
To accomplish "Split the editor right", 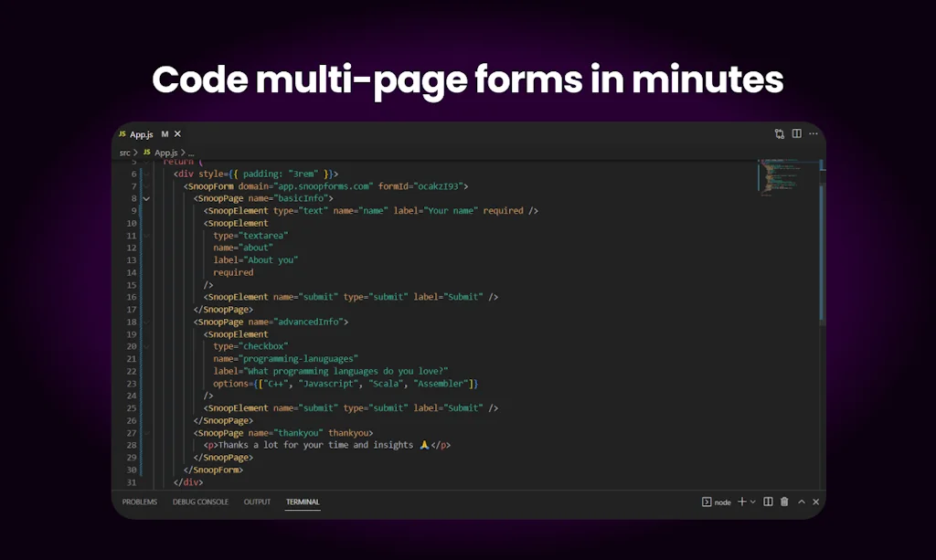I will point(796,134).
